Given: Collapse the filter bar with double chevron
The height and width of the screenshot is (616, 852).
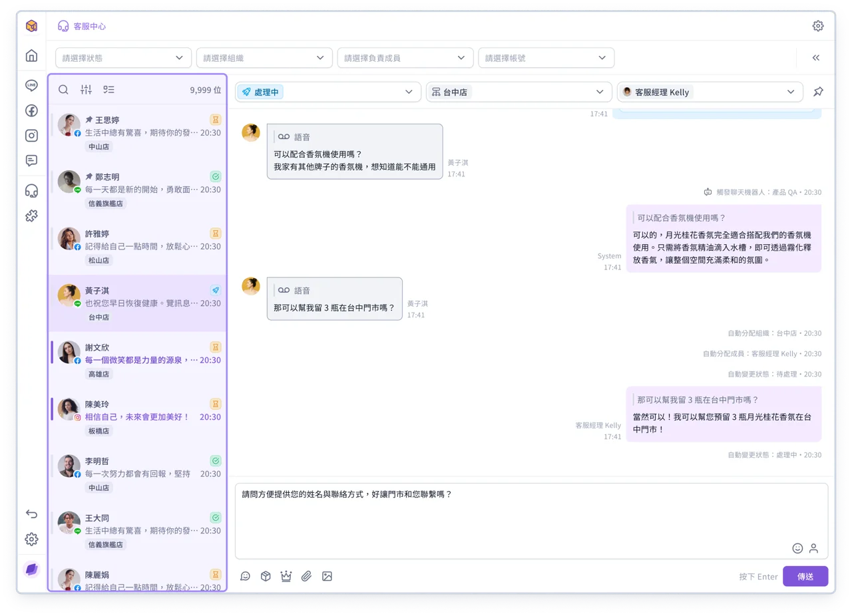Looking at the screenshot, I should point(816,58).
